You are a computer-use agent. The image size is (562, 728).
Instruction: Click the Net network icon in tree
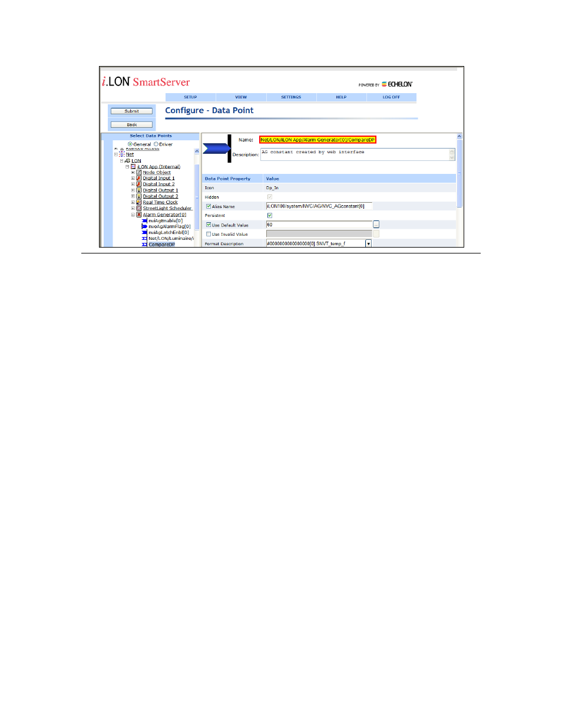click(121, 154)
